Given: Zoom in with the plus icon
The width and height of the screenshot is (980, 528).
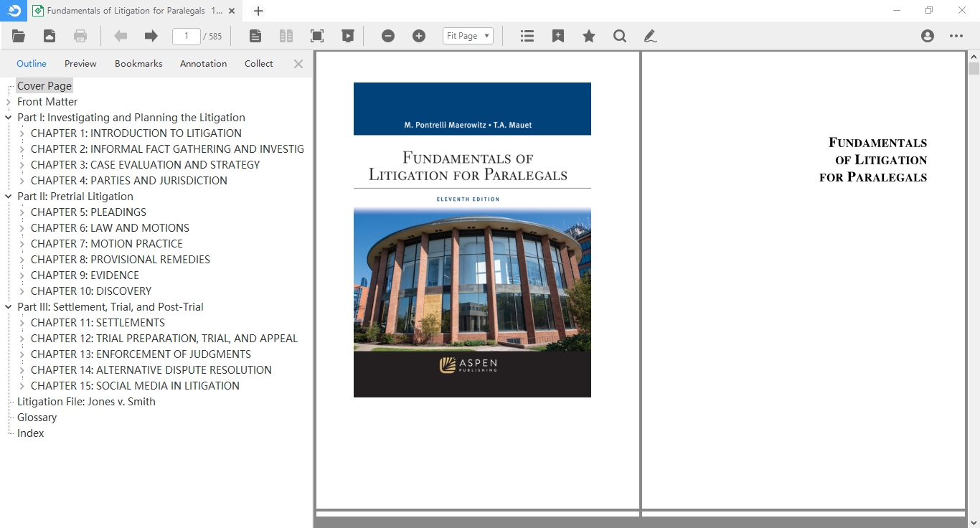Looking at the screenshot, I should 419,36.
